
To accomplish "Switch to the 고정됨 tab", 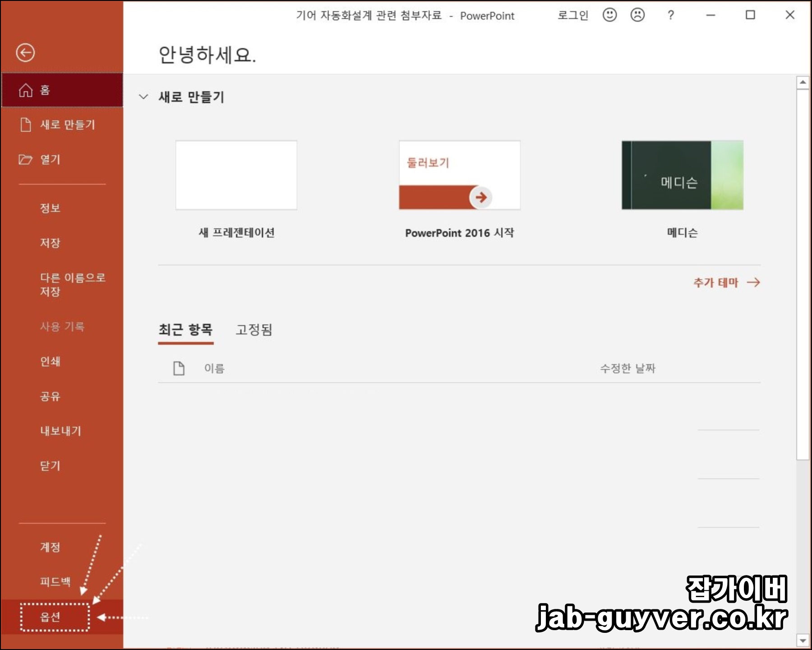I will click(x=254, y=330).
